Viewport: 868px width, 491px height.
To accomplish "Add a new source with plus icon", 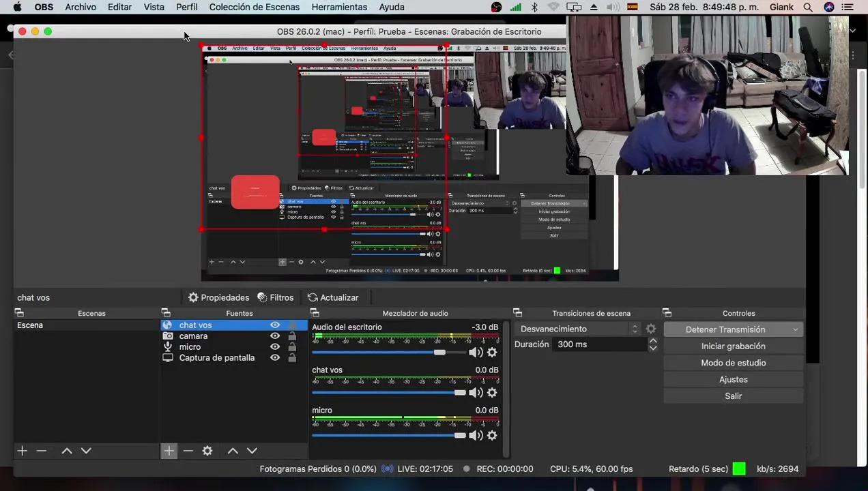I will tap(169, 451).
